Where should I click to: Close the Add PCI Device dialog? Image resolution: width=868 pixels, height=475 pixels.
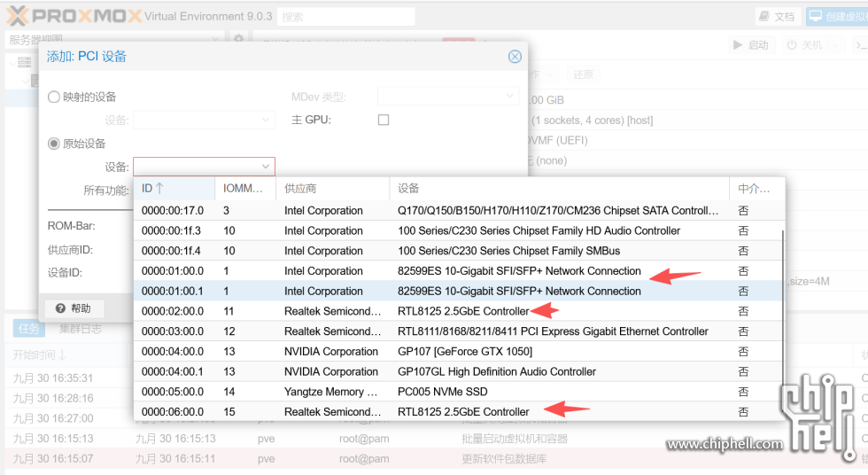pos(515,57)
